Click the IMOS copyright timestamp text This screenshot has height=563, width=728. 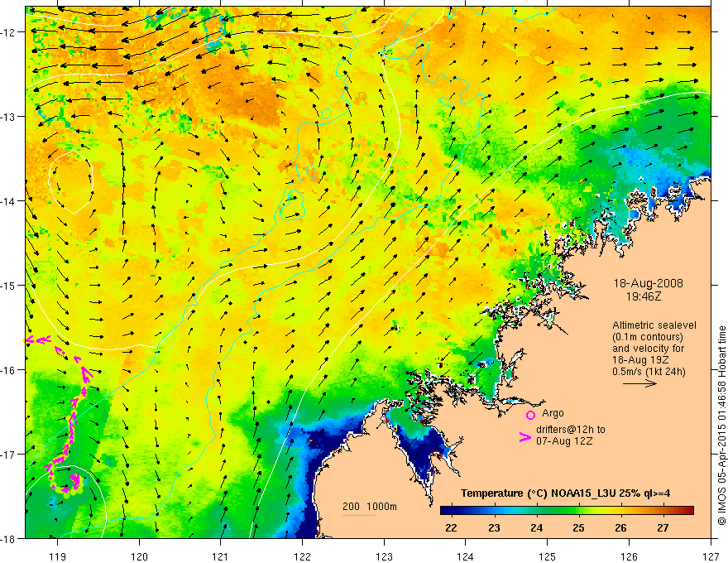(721, 426)
